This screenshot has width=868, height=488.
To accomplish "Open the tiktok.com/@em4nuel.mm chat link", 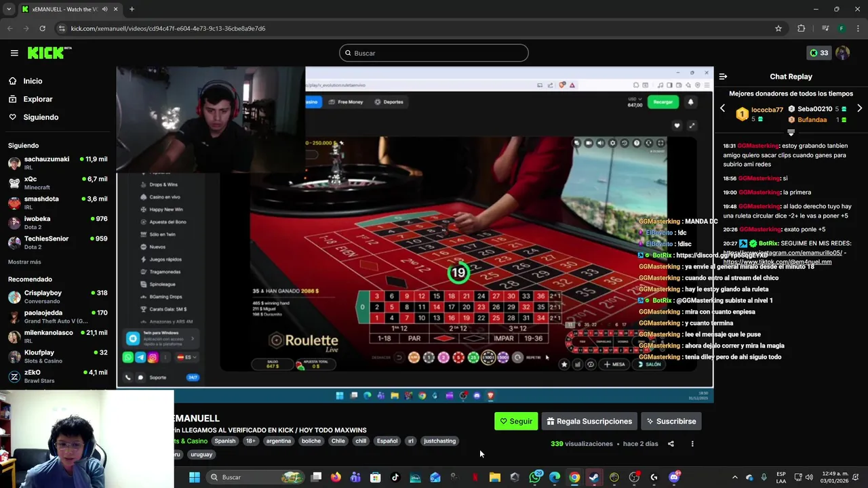I will pos(777,262).
